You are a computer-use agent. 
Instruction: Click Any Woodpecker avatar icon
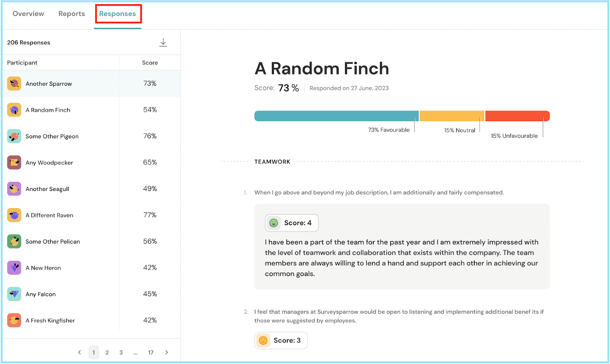[x=14, y=162]
